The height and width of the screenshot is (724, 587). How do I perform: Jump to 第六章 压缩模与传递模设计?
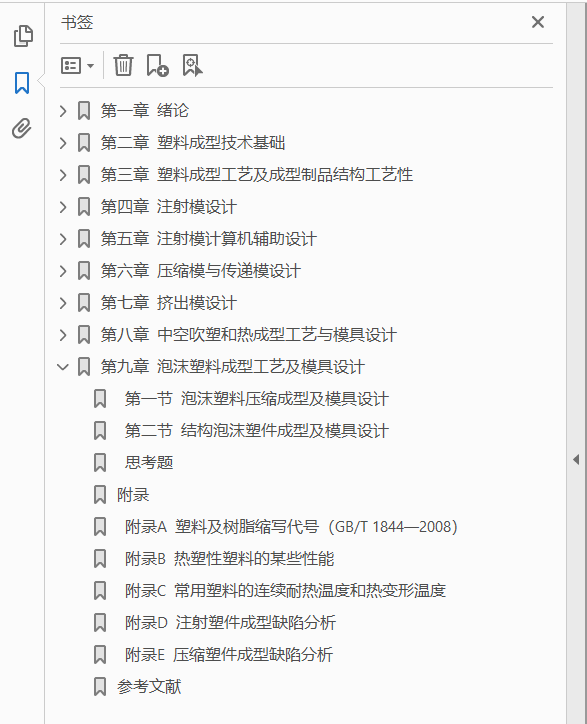coord(201,271)
